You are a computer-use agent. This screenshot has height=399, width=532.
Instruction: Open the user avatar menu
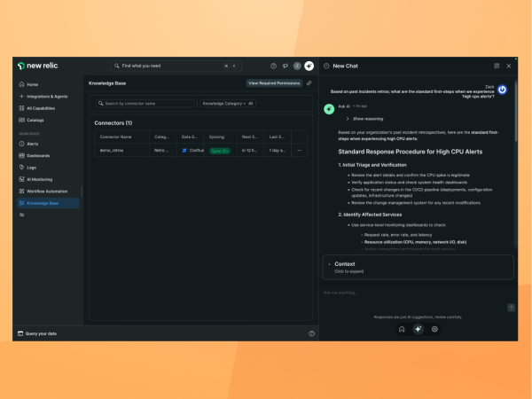click(x=297, y=66)
